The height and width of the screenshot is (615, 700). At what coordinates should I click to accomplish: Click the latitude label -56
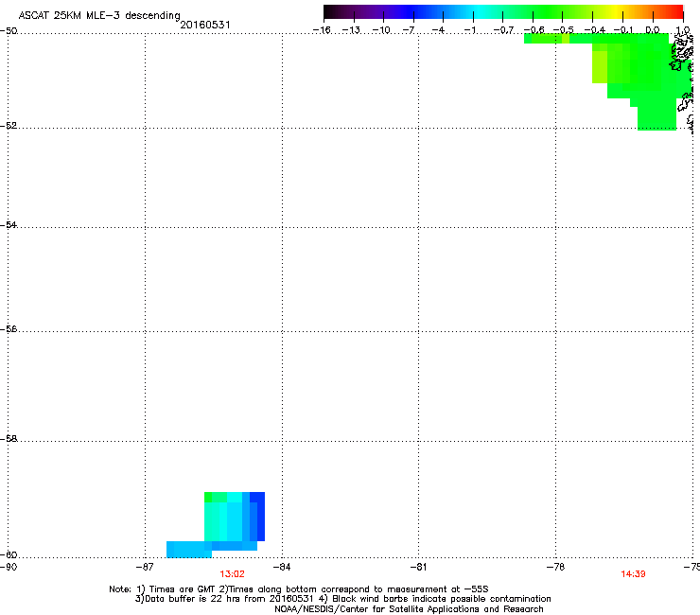pyautogui.click(x=9, y=329)
